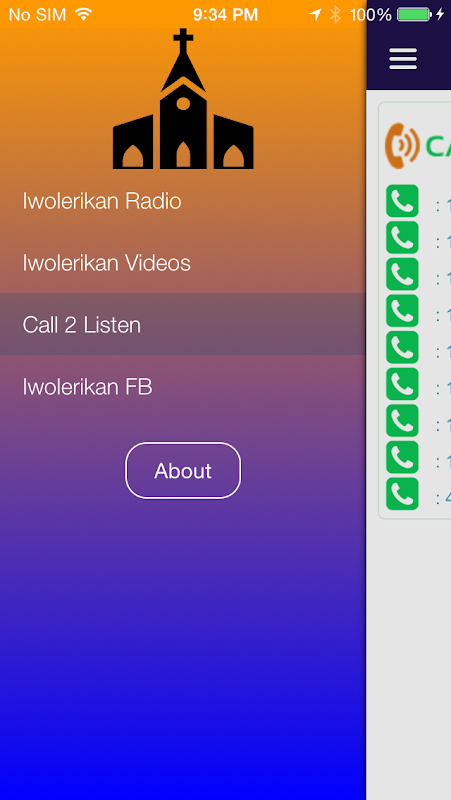This screenshot has width=451, height=800.
Task: Tap the first green phone call icon
Action: coord(402,201)
